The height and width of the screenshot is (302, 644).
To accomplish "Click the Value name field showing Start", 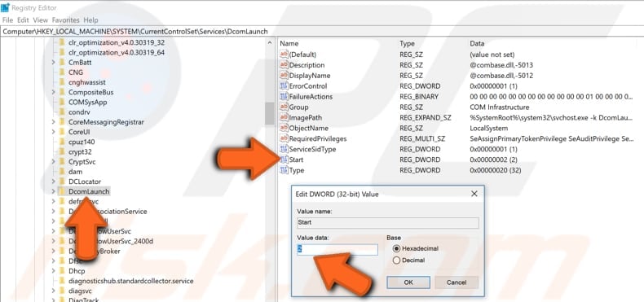I will pos(388,222).
